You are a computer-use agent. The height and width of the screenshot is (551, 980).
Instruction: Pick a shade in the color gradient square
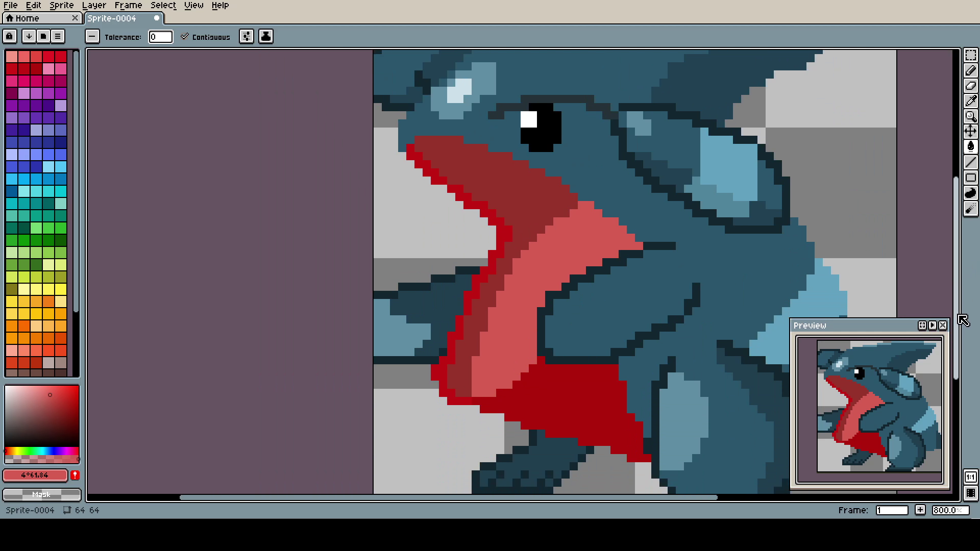41,416
